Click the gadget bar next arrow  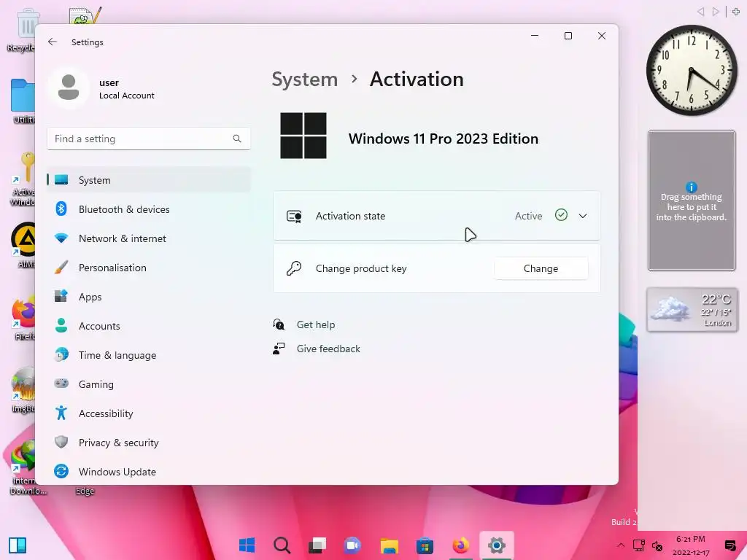tap(716, 12)
